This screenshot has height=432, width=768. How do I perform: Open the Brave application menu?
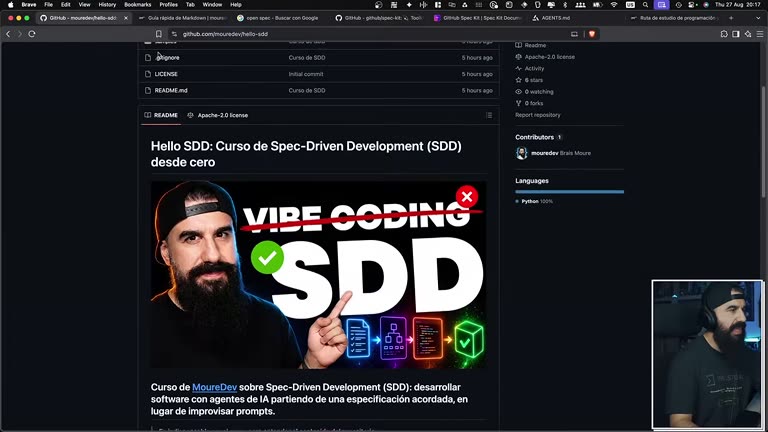tap(29, 4)
